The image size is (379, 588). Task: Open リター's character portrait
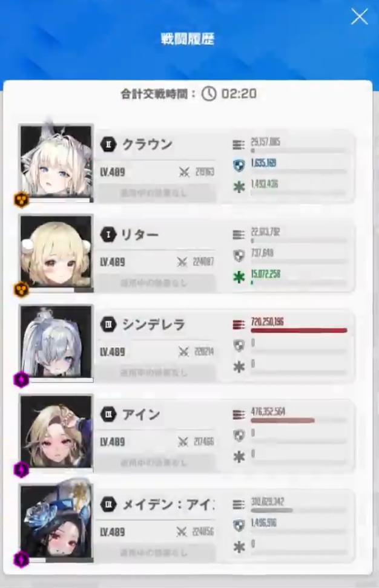[x=56, y=252]
